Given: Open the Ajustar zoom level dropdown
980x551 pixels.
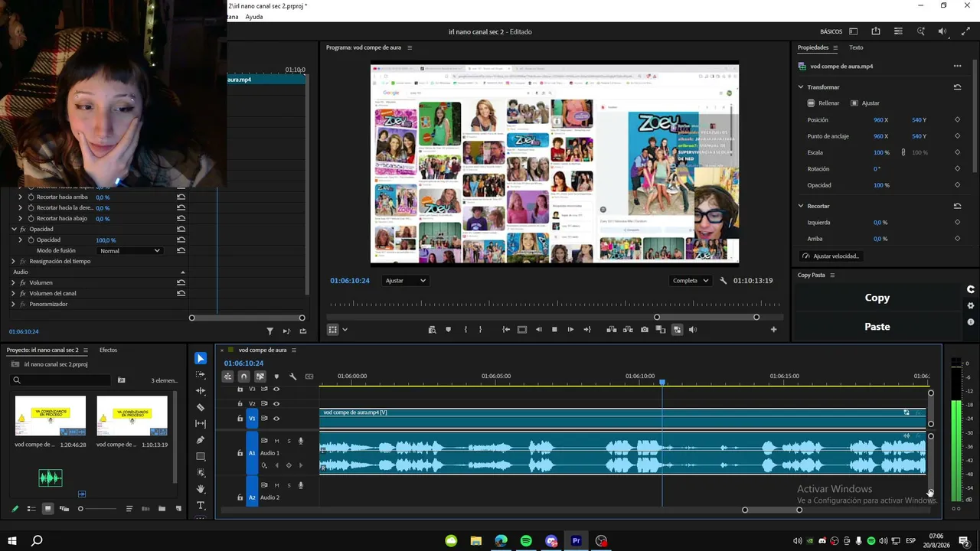Looking at the screenshot, I should pyautogui.click(x=406, y=281).
